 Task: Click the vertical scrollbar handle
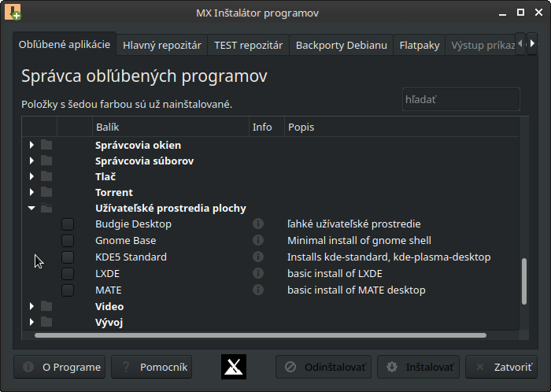pos(523,281)
